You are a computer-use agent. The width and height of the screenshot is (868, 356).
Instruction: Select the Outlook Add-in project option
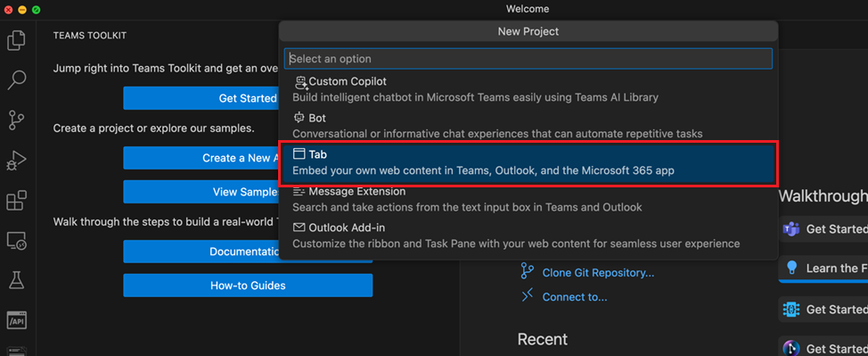tap(528, 236)
